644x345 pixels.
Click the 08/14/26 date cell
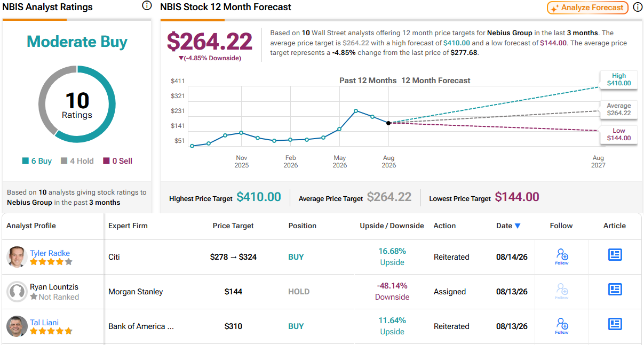512,257
